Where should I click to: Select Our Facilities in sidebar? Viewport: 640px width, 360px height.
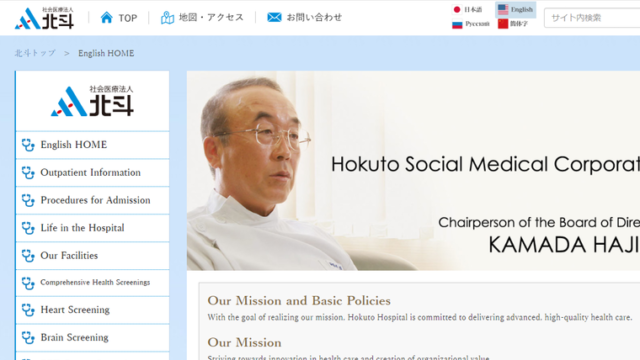[92, 256]
